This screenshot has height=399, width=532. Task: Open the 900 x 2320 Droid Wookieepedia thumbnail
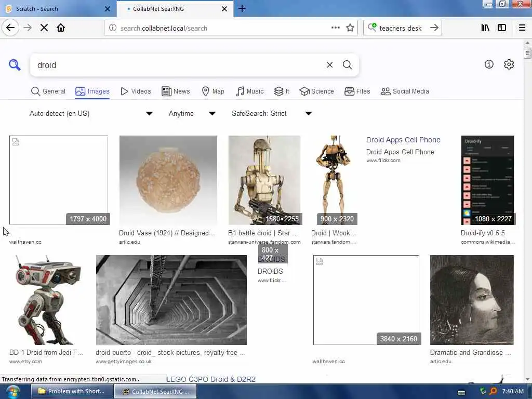click(334, 180)
